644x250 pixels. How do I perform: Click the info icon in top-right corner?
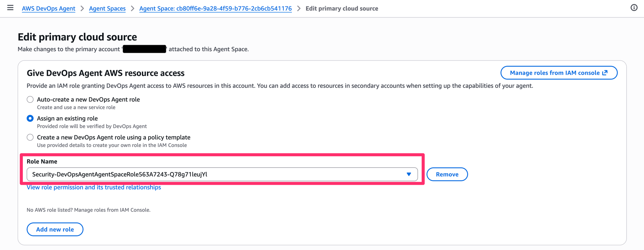tap(634, 8)
